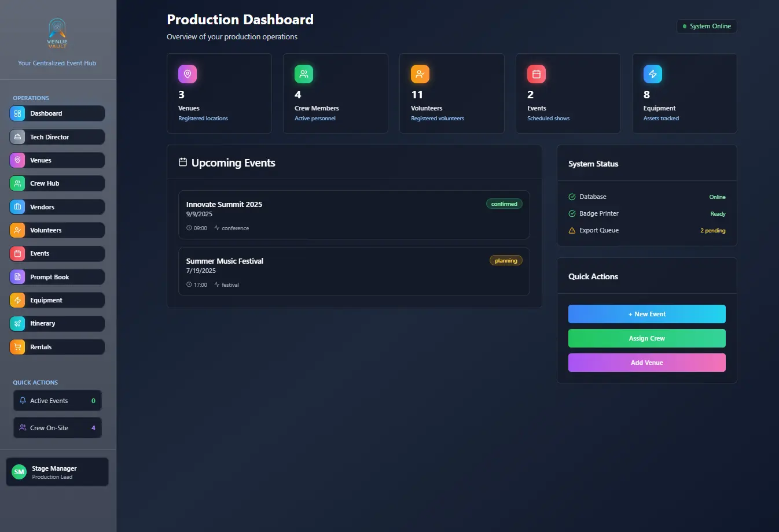The width and height of the screenshot is (779, 532).
Task: Click the SM avatar circle
Action: coord(19,472)
